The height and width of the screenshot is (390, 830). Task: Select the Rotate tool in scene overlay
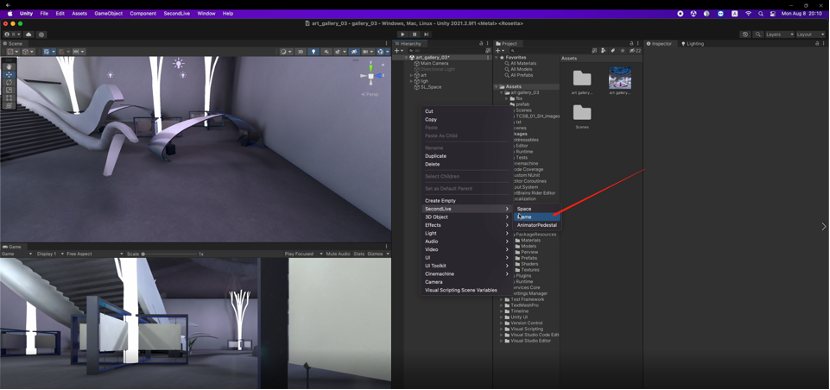coord(9,83)
